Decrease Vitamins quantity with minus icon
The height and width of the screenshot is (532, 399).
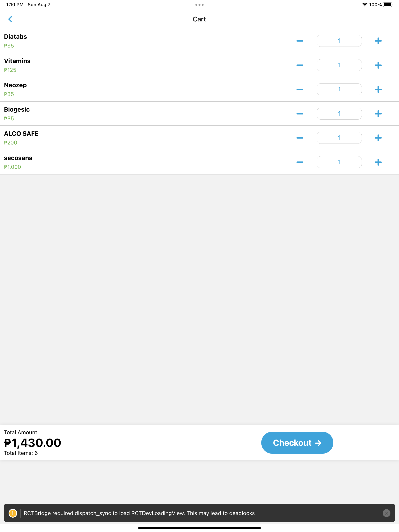pos(300,65)
